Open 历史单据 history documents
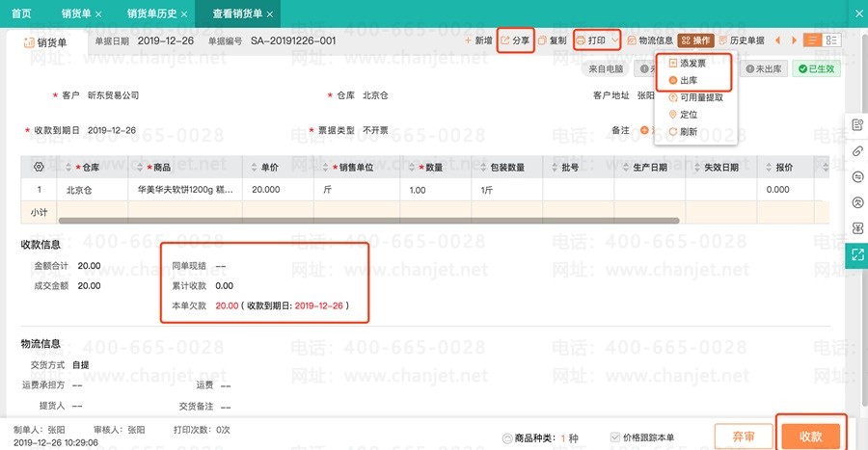868x450 pixels. point(742,40)
